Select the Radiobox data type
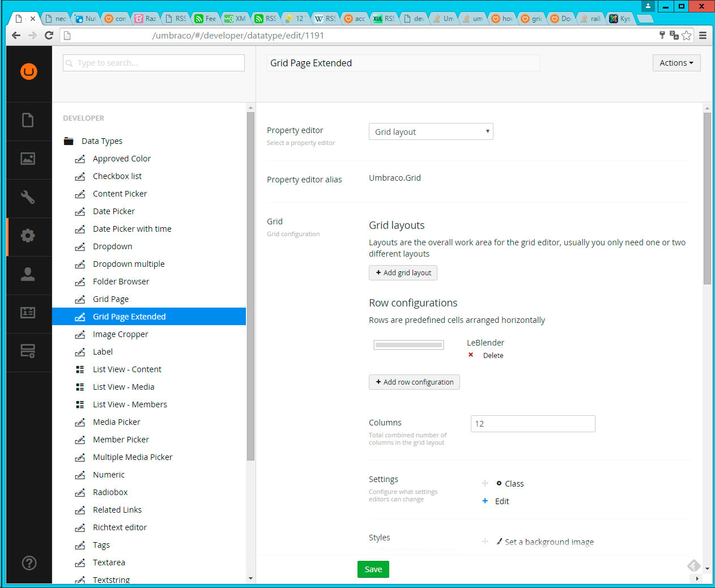This screenshot has height=588, width=715. pos(110,492)
